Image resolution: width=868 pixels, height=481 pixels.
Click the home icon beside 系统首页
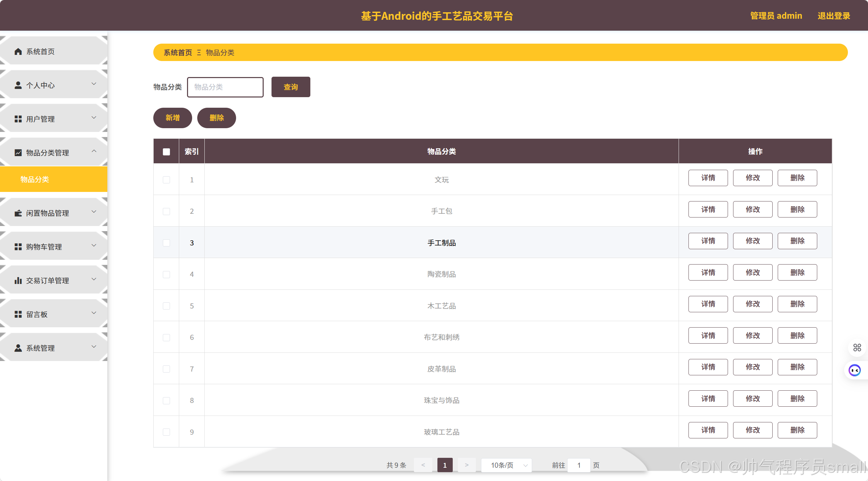pyautogui.click(x=18, y=51)
